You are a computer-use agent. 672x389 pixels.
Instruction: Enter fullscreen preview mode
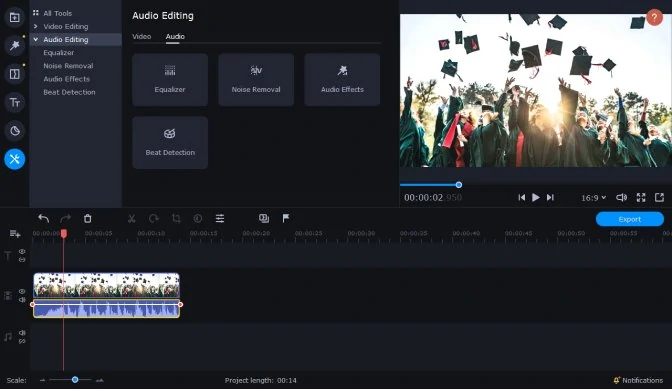click(641, 197)
